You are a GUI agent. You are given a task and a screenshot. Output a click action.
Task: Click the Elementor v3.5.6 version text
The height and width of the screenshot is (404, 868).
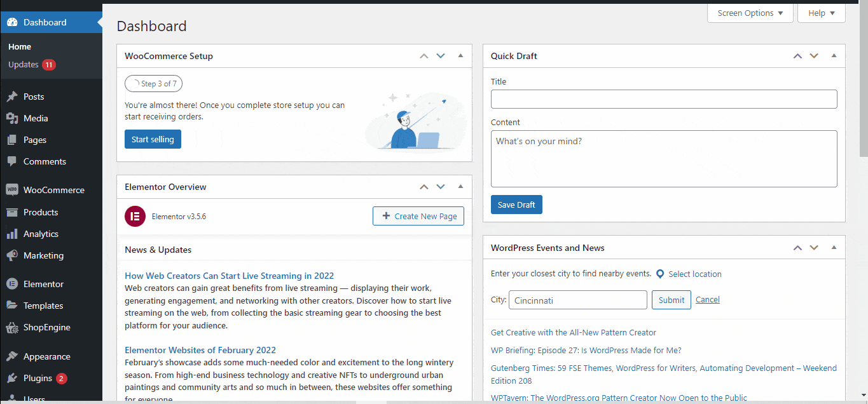tap(179, 217)
